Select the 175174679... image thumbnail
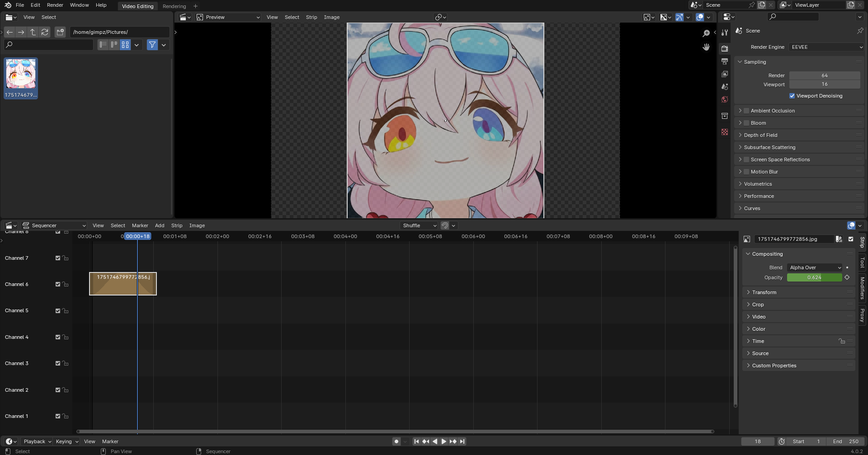 tap(21, 78)
